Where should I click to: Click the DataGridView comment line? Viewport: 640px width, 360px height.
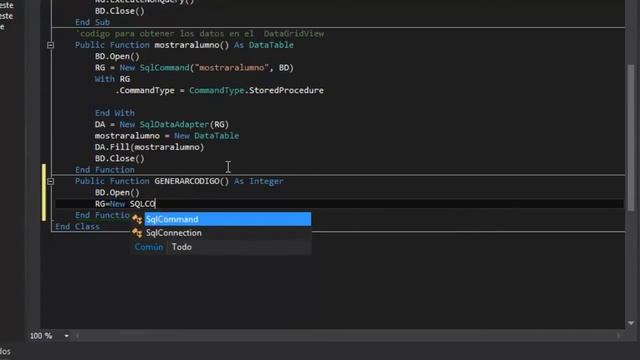coord(200,33)
